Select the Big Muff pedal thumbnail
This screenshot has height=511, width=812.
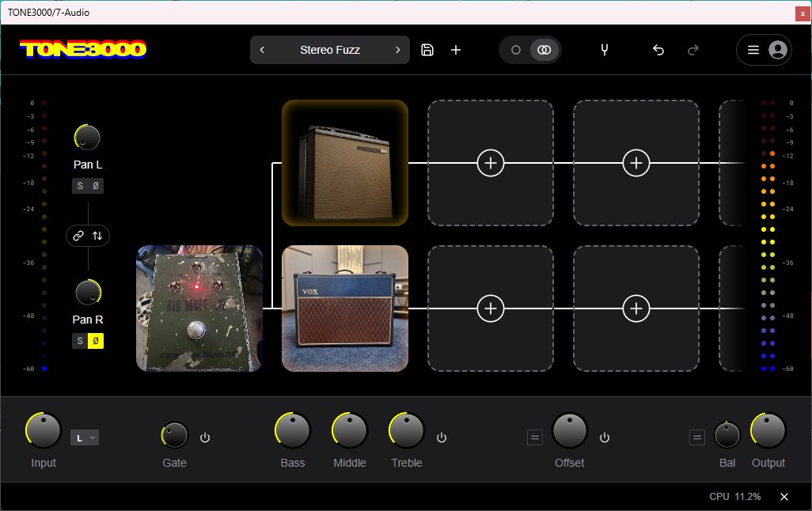199,308
